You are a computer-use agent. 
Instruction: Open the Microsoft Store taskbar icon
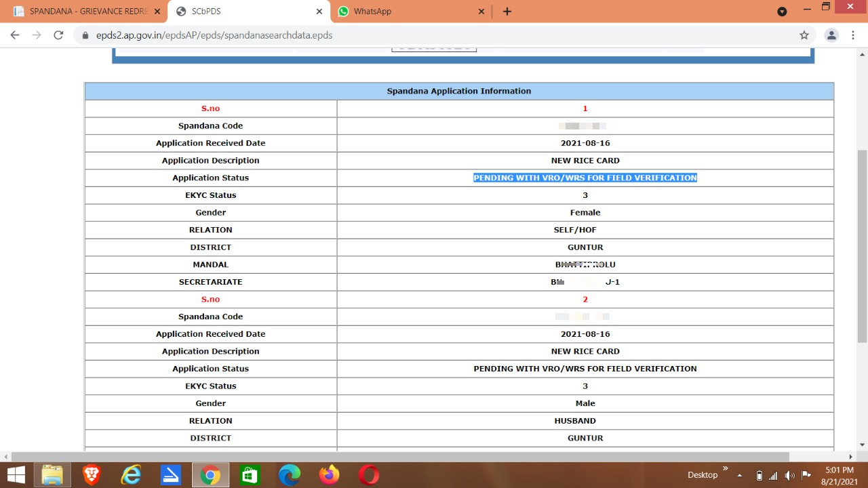pyautogui.click(x=250, y=475)
